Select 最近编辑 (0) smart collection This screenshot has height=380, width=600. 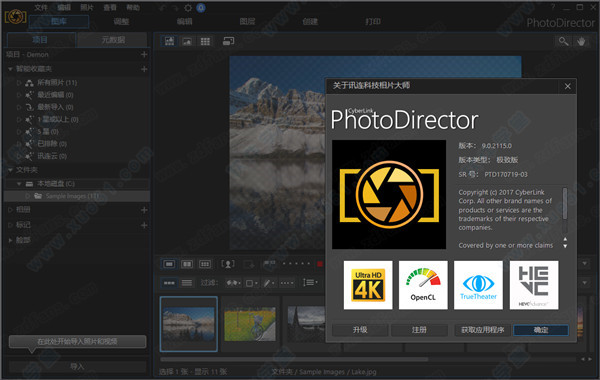[x=55, y=95]
